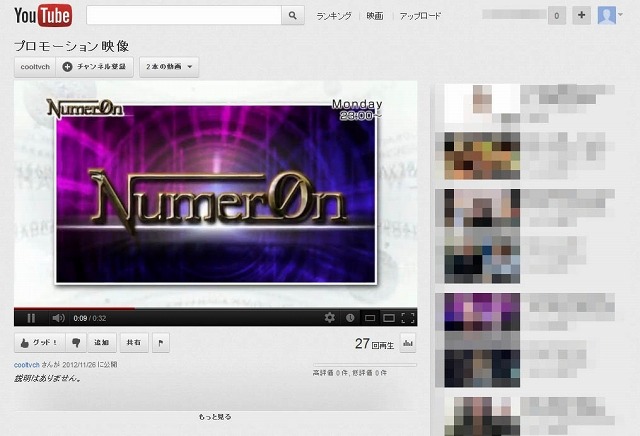Show video statistics chart icon
The image size is (640, 436).
(x=407, y=343)
